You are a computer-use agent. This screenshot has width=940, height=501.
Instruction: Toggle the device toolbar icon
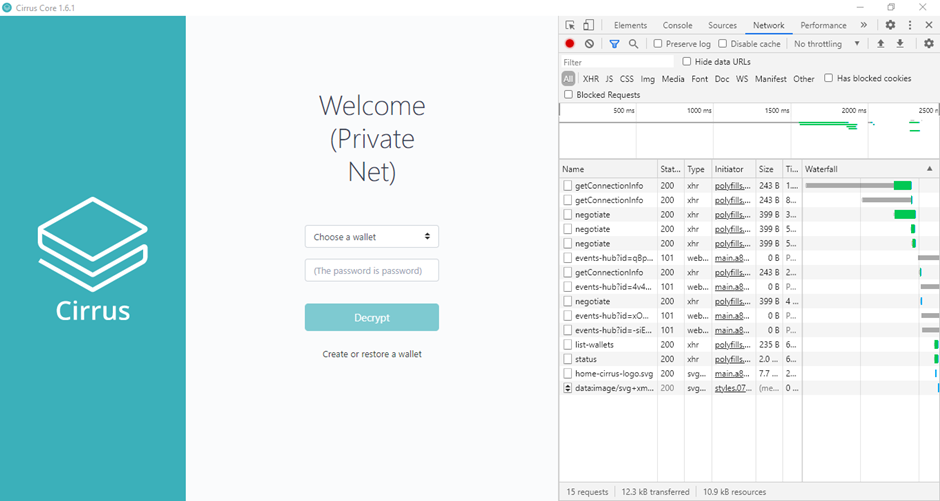point(589,25)
